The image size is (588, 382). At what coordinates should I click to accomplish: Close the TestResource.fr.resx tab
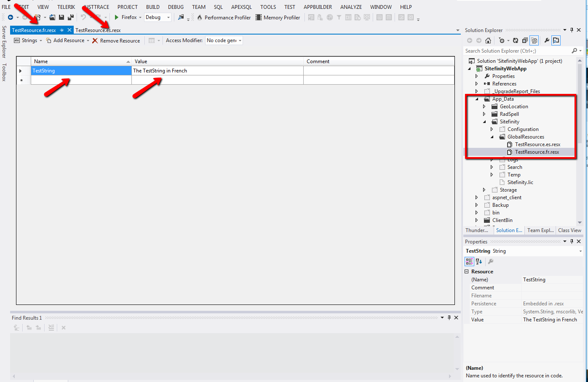(x=69, y=30)
